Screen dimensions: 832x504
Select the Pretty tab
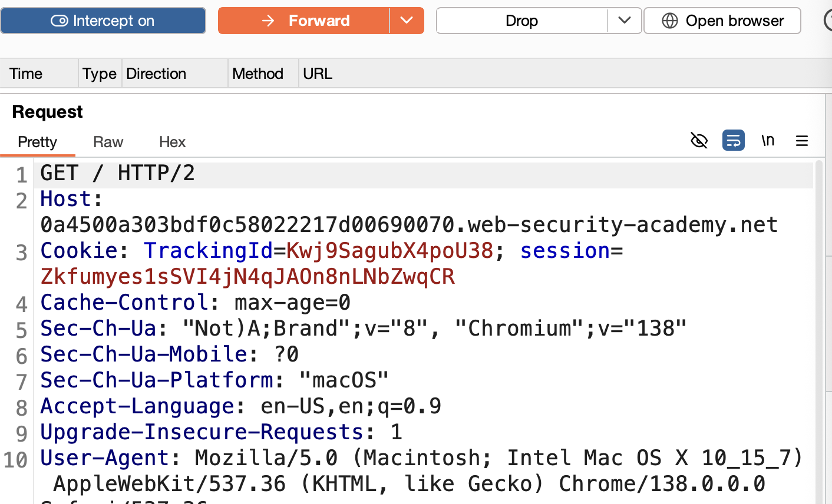pyautogui.click(x=38, y=142)
